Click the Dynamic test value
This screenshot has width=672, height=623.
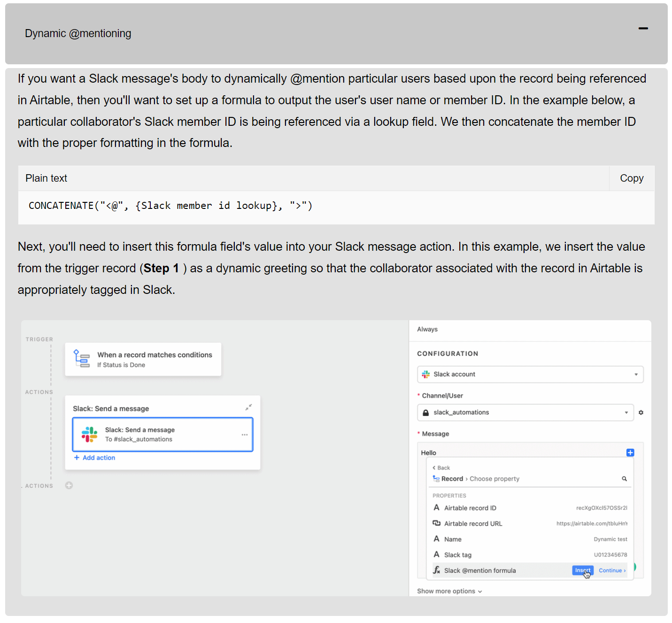pyautogui.click(x=610, y=539)
